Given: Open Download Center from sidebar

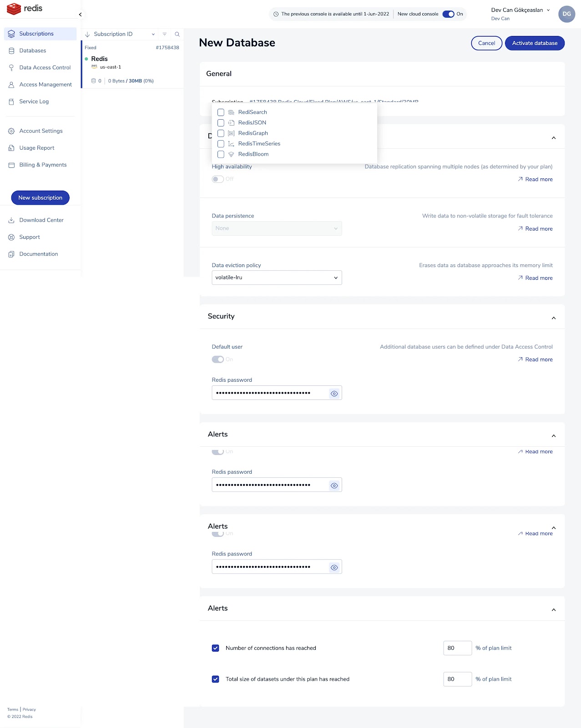Looking at the screenshot, I should 41,220.
